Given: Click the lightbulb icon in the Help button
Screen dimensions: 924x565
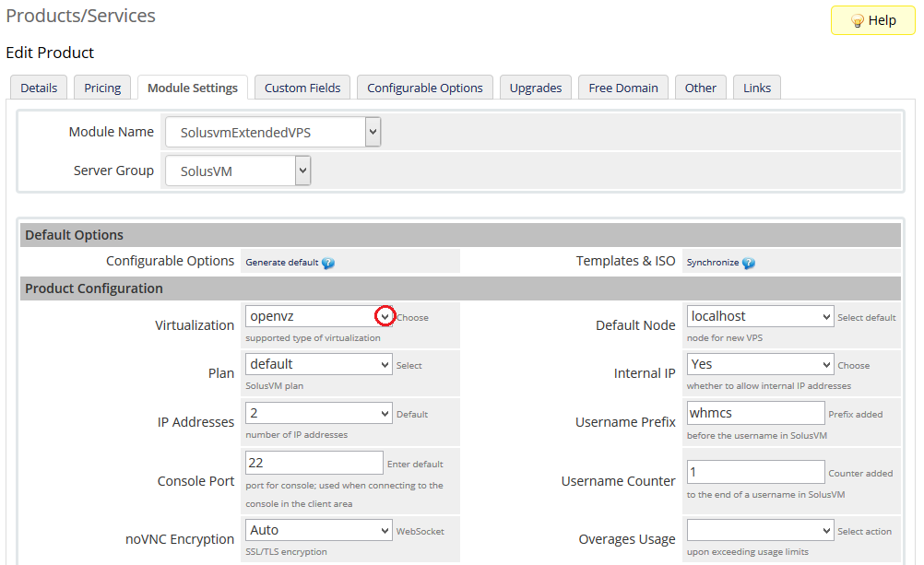Looking at the screenshot, I should point(858,21).
